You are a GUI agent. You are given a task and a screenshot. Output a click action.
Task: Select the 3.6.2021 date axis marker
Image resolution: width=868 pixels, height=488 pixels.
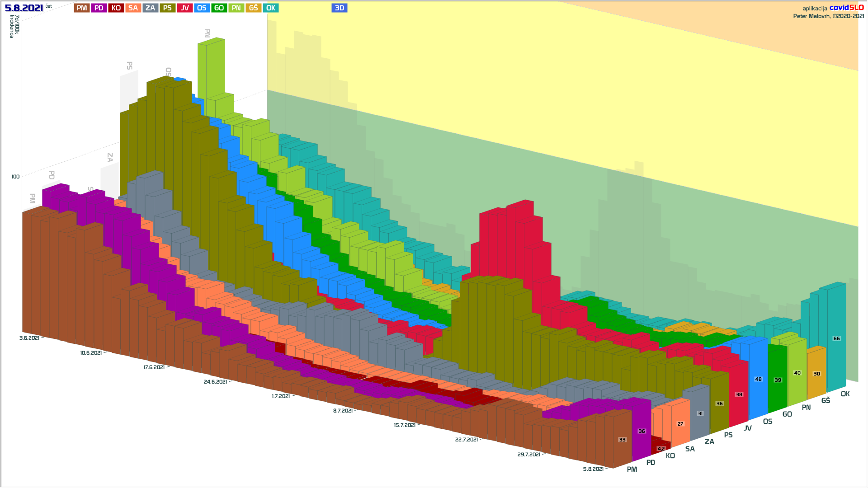coord(29,338)
